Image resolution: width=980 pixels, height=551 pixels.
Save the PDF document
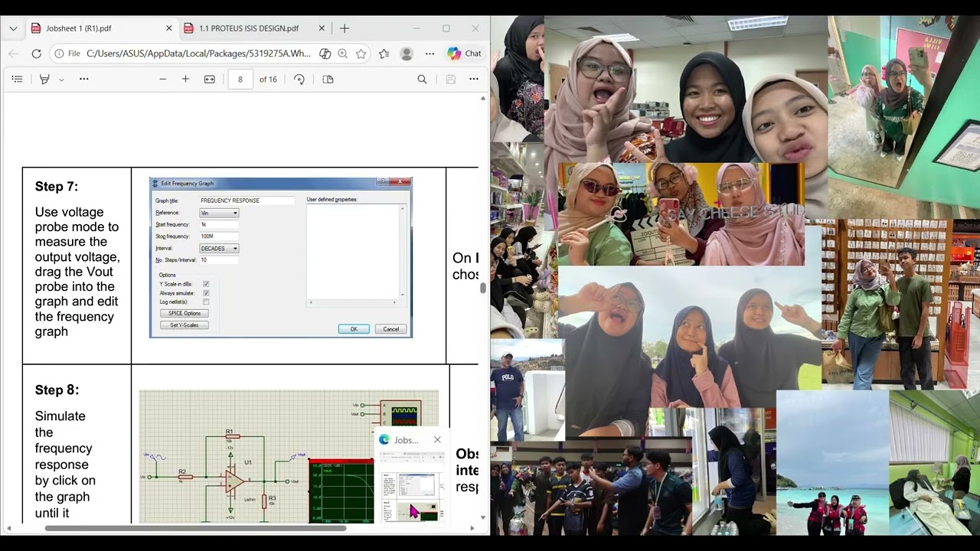(450, 79)
